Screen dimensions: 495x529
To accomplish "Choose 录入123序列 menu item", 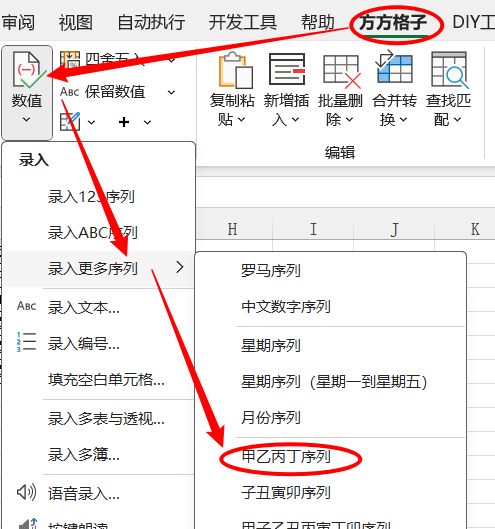I will (91, 197).
